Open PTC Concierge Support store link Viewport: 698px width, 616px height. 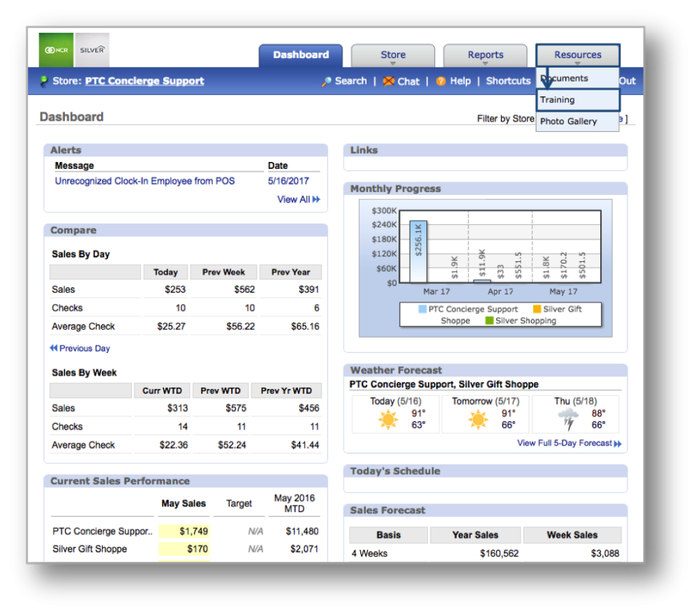click(x=144, y=81)
